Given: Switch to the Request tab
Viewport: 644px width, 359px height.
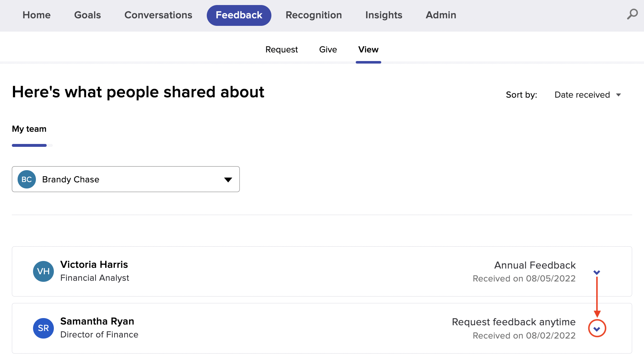Looking at the screenshot, I should click(x=281, y=50).
